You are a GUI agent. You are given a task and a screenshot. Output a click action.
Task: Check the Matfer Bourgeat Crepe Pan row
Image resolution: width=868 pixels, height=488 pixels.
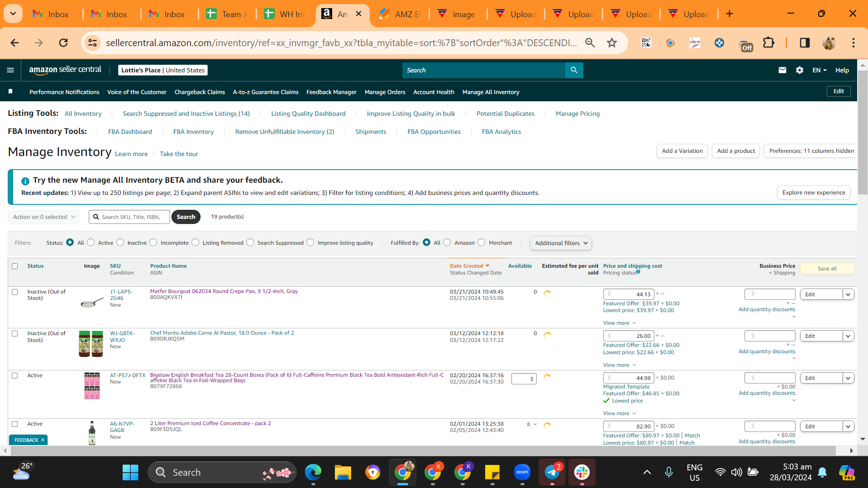(15, 292)
